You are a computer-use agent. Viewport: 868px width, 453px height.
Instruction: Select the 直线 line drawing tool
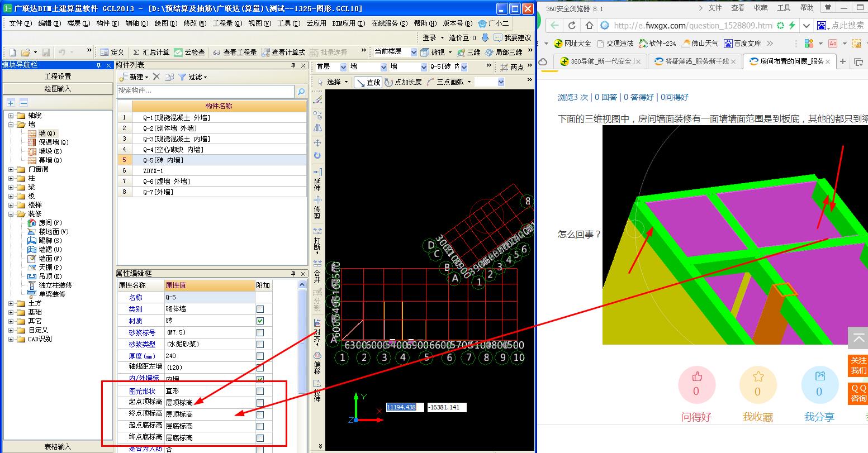(368, 82)
